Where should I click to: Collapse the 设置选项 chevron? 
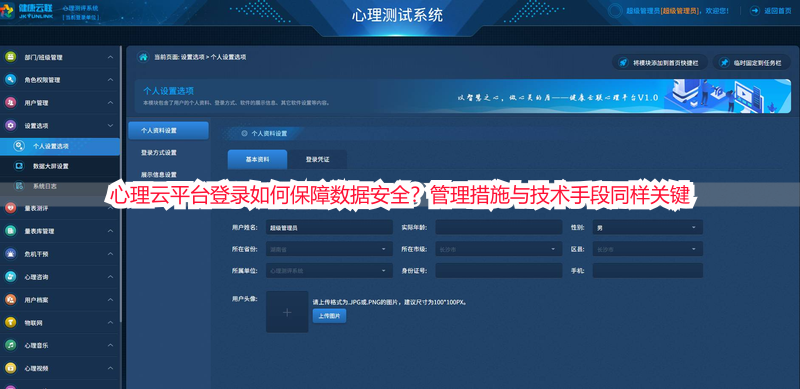(x=110, y=125)
